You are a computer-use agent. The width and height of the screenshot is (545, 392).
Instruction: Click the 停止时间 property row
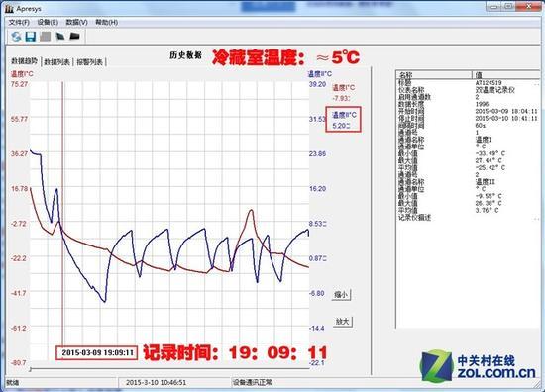(x=468, y=119)
